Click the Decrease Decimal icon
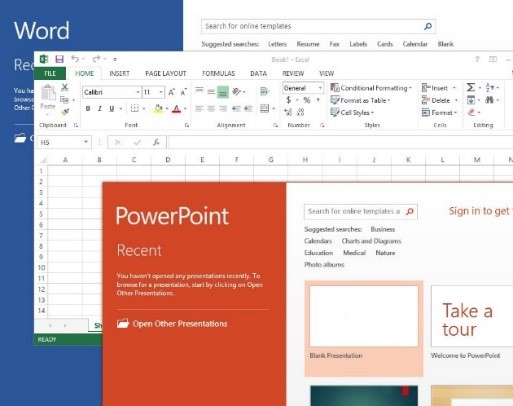Screen dimensions: 513x406 pyautogui.click(x=300, y=112)
